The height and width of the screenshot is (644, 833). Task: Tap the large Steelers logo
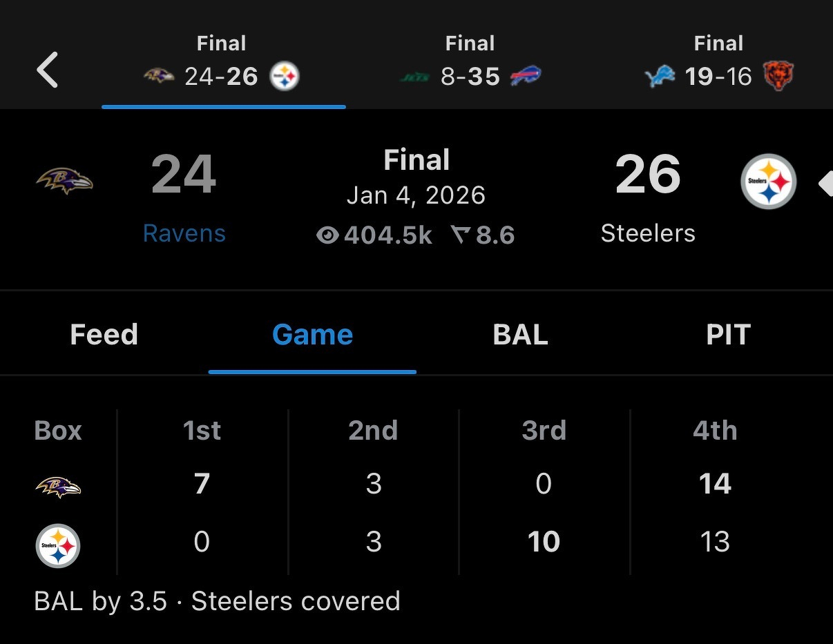[768, 182]
